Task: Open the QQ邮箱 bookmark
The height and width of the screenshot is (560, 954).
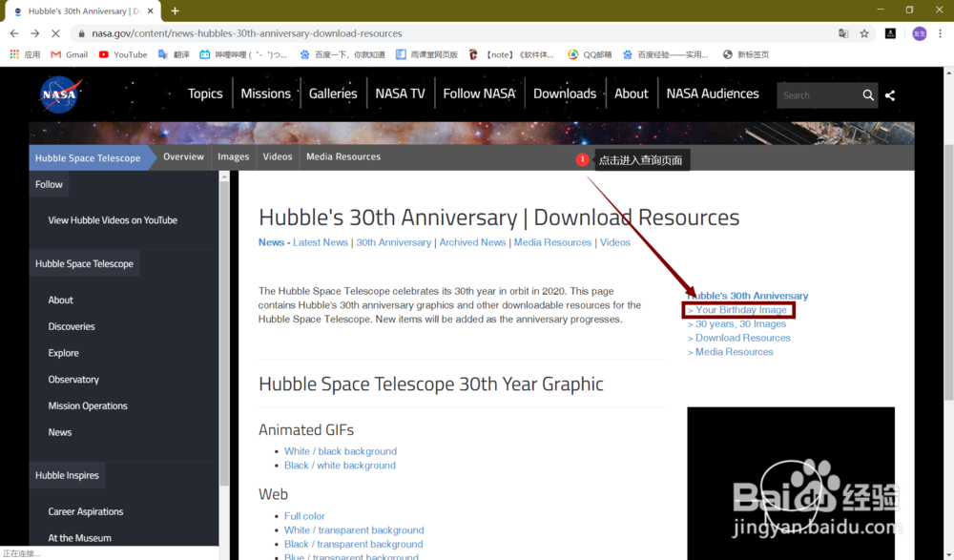Action: click(x=590, y=54)
